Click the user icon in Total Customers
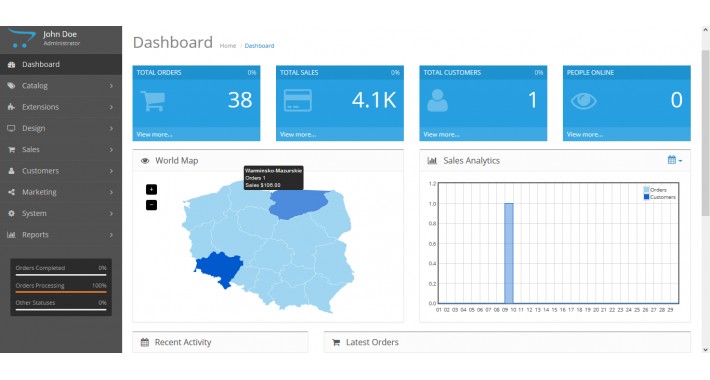 [437, 101]
